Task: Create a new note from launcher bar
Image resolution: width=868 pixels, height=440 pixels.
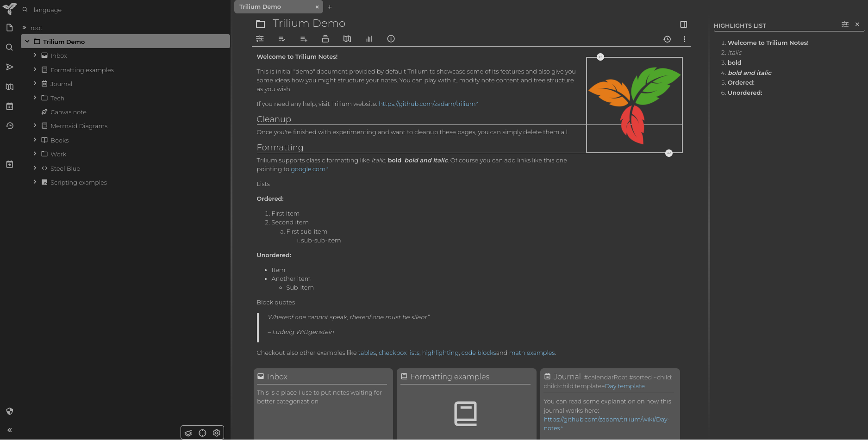Action: point(9,28)
